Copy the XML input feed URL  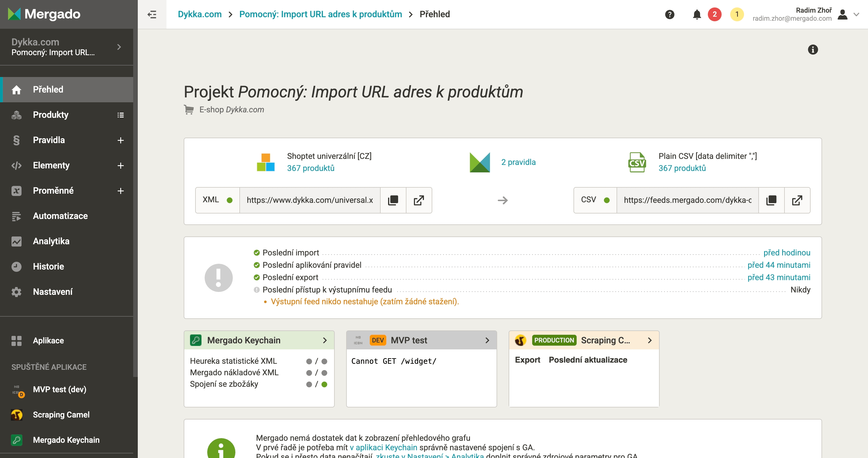393,200
